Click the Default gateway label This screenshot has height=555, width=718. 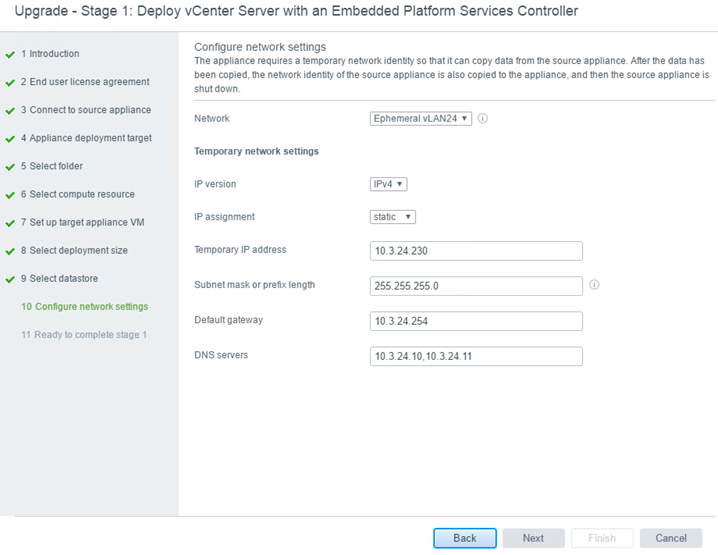(x=228, y=320)
